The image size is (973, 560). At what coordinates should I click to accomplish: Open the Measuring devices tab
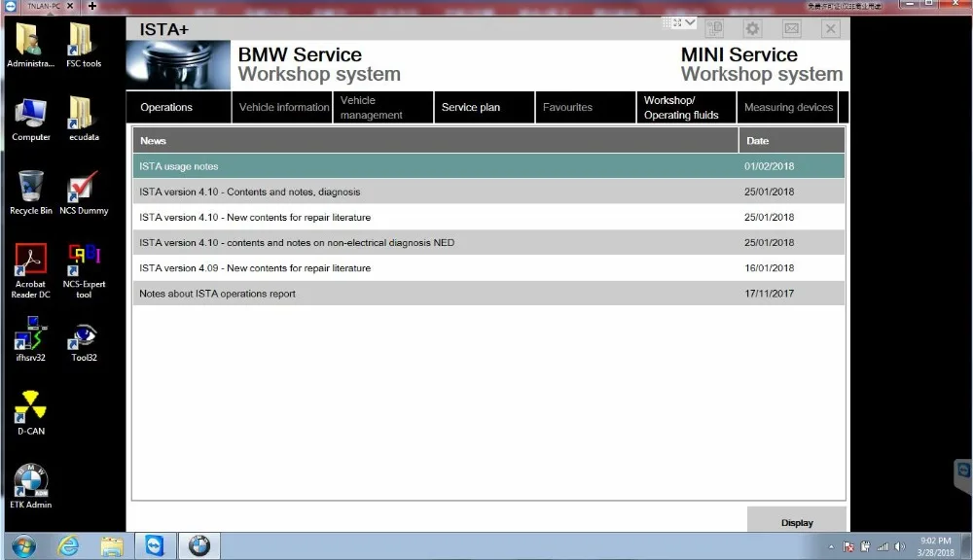pyautogui.click(x=787, y=107)
